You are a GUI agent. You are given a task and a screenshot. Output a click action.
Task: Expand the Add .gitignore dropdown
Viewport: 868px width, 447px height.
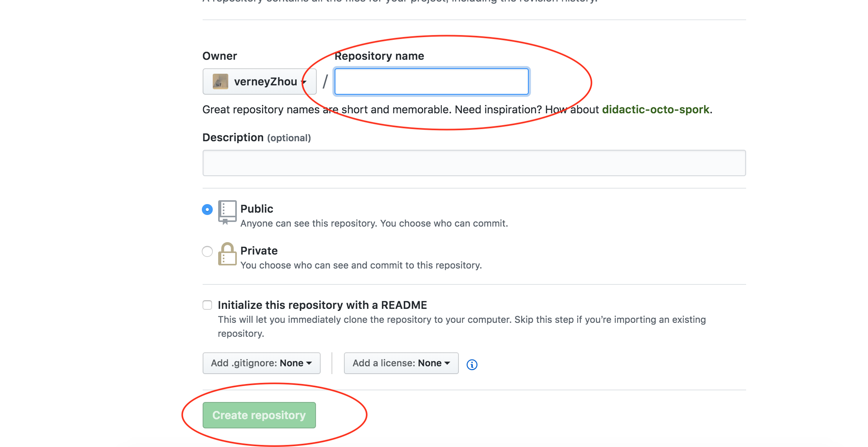(261, 363)
